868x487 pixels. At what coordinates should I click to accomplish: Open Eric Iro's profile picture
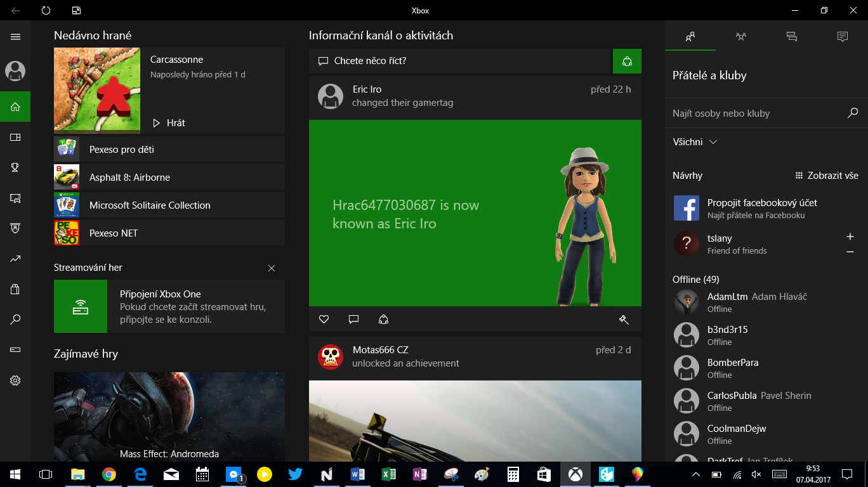tap(331, 96)
